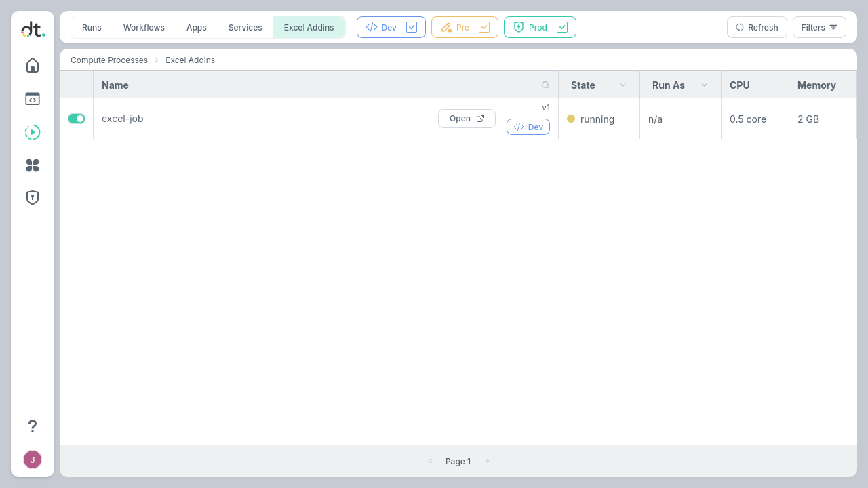This screenshot has height=488, width=868.
Task: Open the user avatar J
Action: coord(33,460)
